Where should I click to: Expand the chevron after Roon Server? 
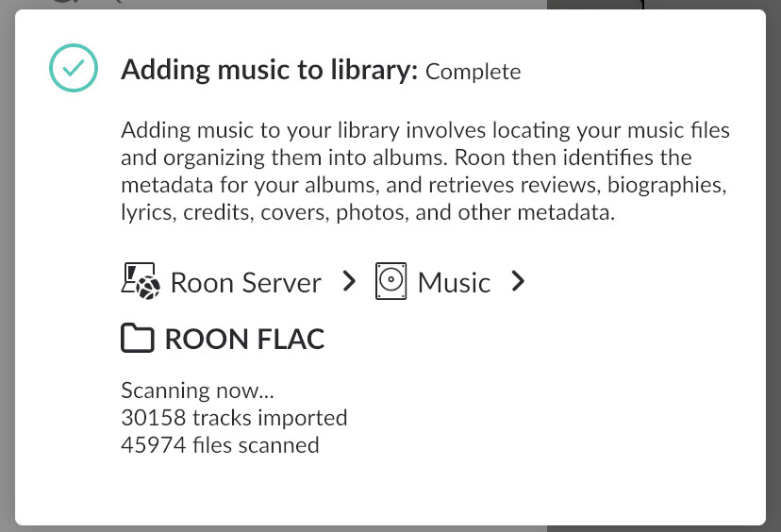tap(349, 281)
